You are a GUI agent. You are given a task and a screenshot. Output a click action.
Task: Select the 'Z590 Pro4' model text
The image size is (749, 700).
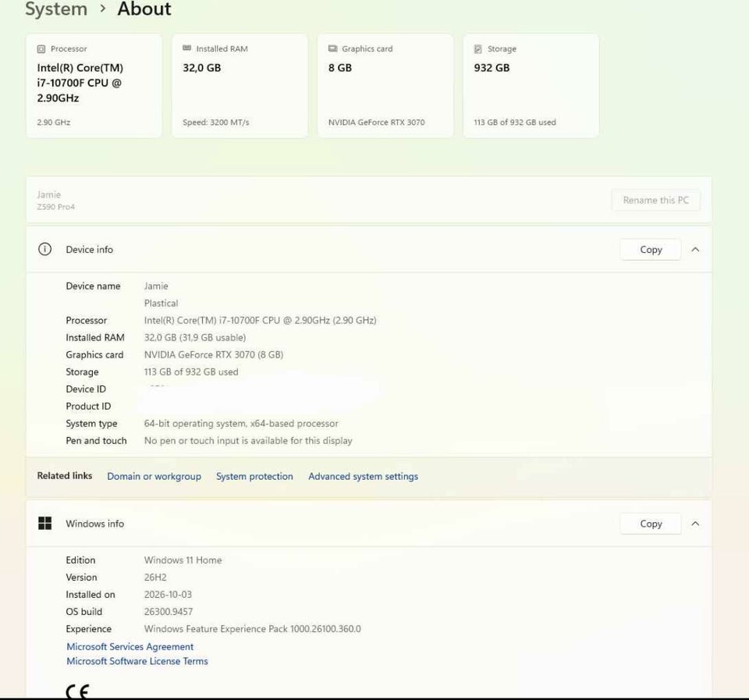pyautogui.click(x=56, y=207)
